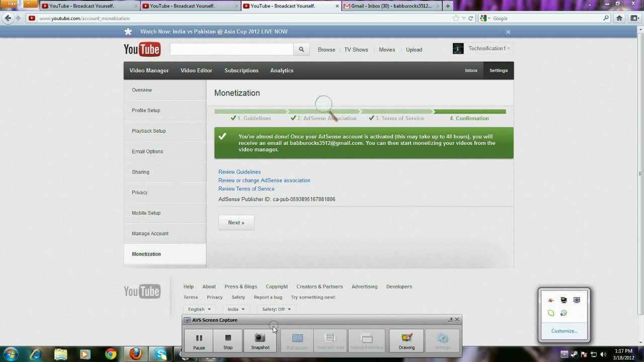Screen dimensions: 644x362
Task: Open the Review Terms of Service link
Action: [247, 189]
